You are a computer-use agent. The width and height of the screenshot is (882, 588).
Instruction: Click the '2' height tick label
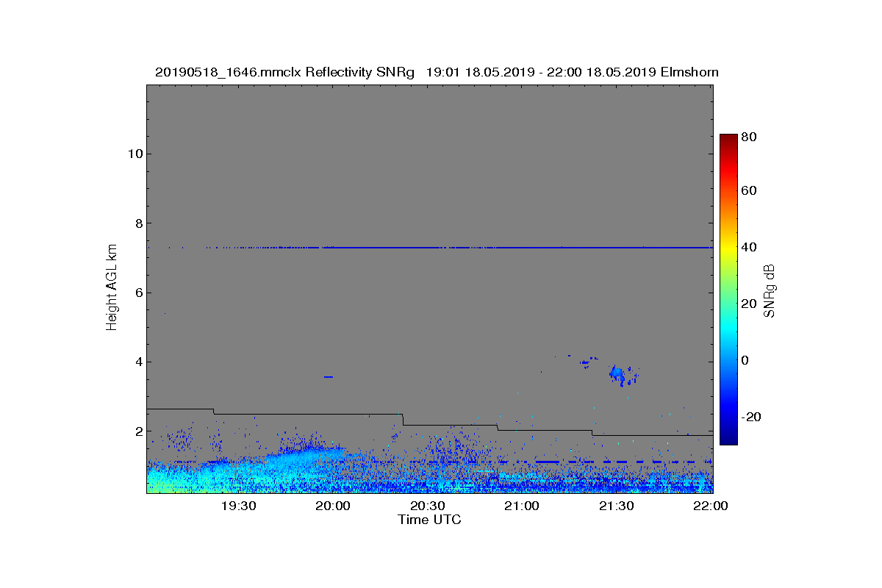137,431
